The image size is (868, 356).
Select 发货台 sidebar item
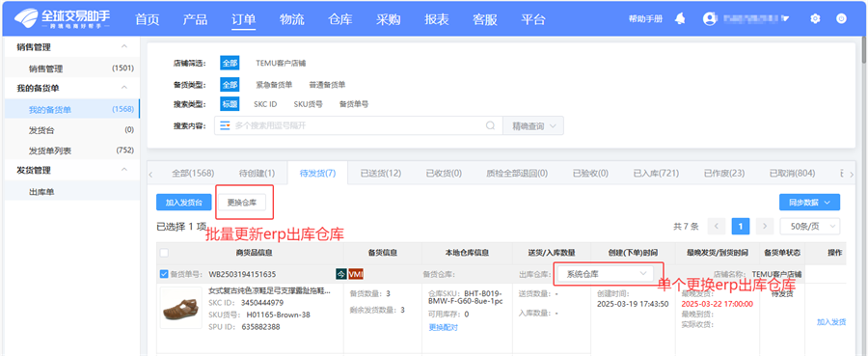pyautogui.click(x=72, y=130)
